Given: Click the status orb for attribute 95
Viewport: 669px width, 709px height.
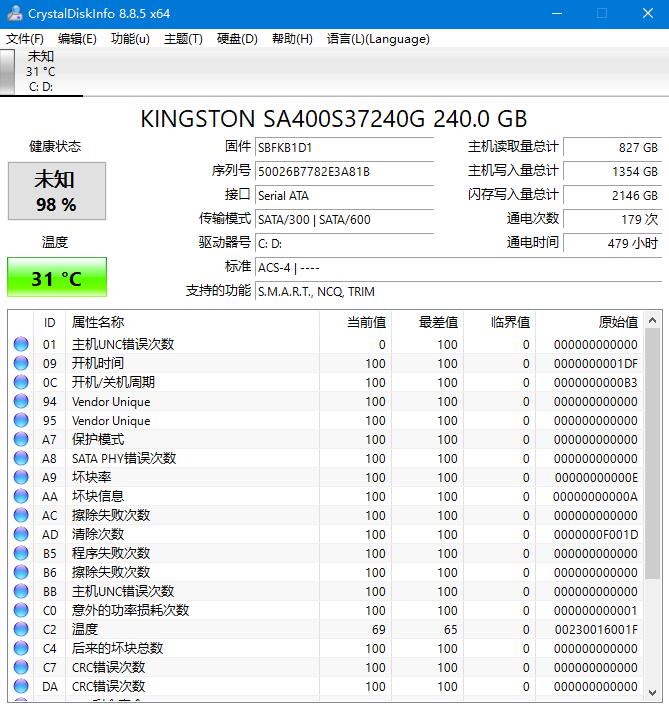Looking at the screenshot, I should coord(21,420).
